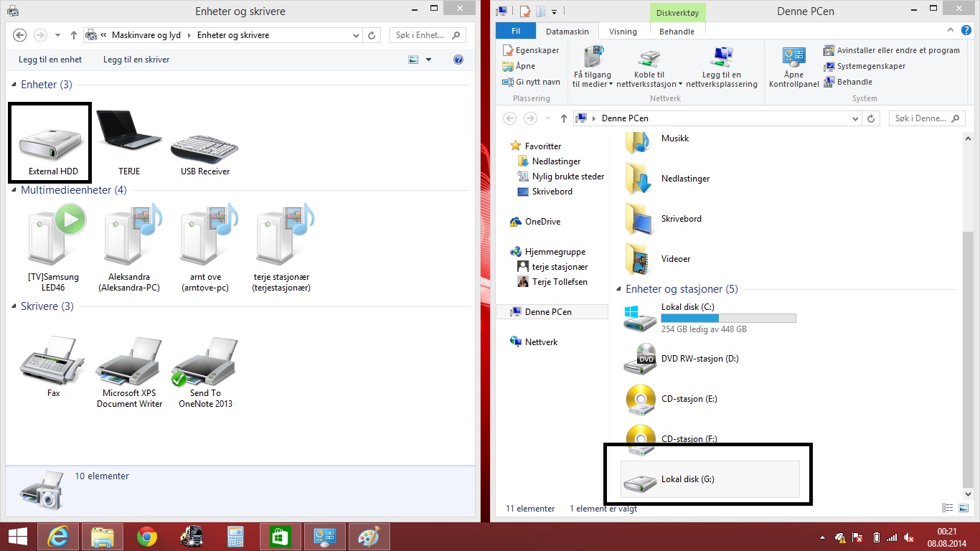
Task: Collapse the Skrivere (3) group
Action: point(14,307)
